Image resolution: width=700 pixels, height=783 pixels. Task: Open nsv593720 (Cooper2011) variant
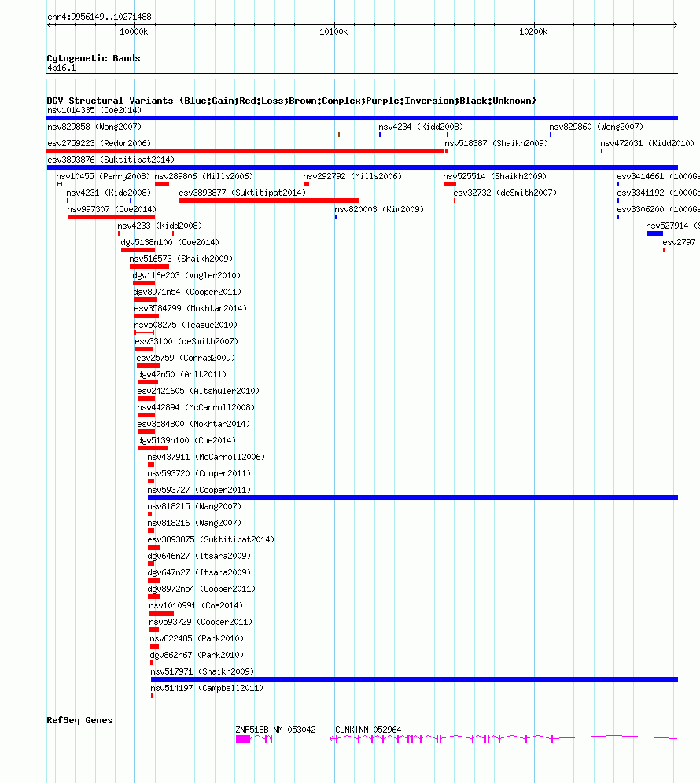click(x=151, y=481)
